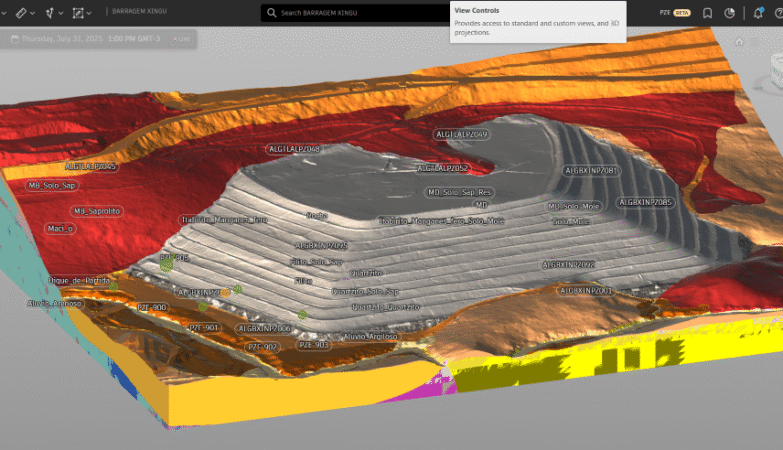783x450 pixels.
Task: Click the Thursday, July 31, 2025 date
Action: pos(64,39)
